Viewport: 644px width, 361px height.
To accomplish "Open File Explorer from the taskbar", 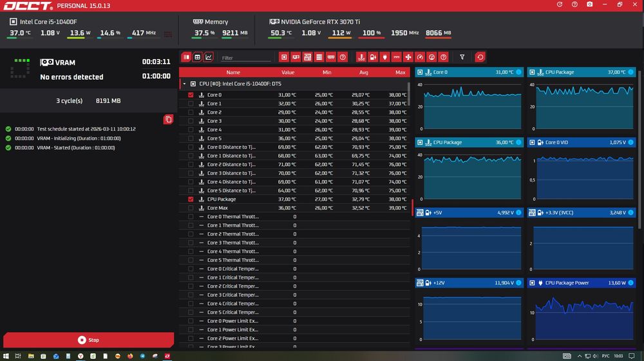I will [31, 356].
